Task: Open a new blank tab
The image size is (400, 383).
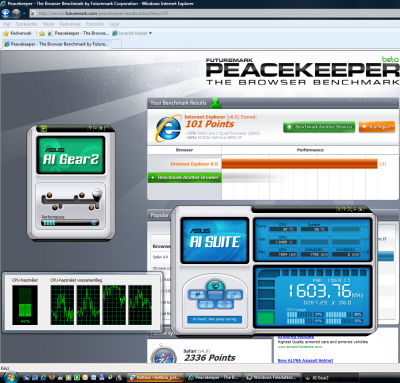Action: tap(116, 44)
